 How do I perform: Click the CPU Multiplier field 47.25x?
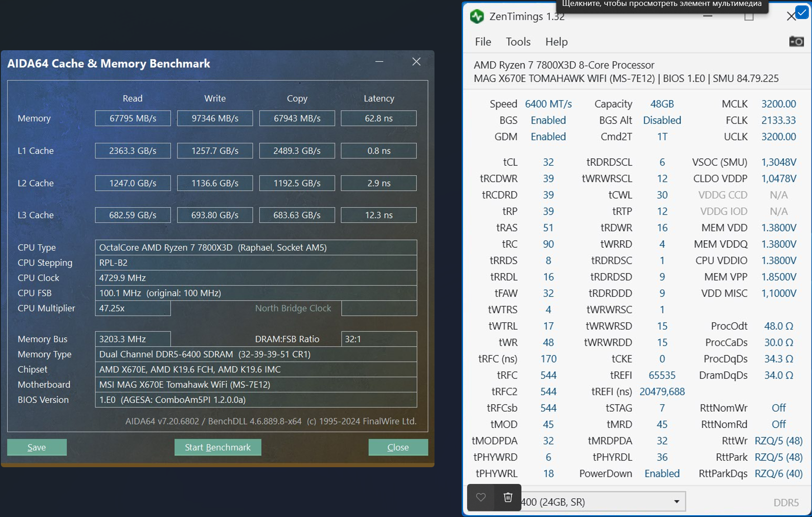pos(133,308)
